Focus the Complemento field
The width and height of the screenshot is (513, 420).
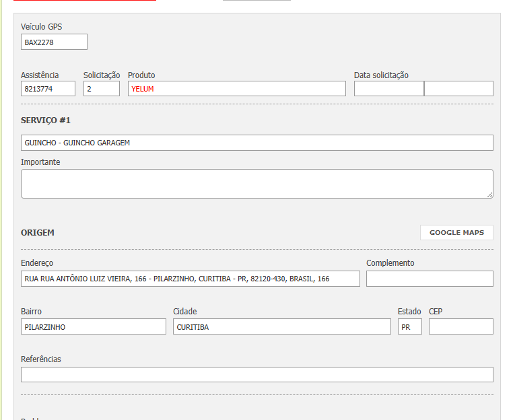click(430, 279)
